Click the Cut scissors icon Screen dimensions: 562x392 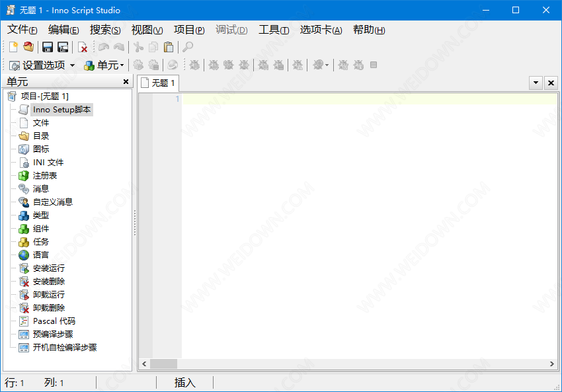click(138, 47)
